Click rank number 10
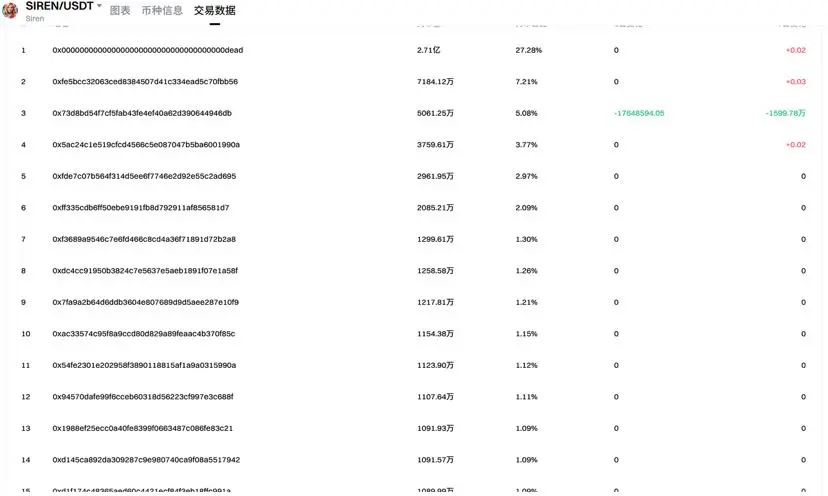Image resolution: width=828 pixels, height=496 pixels. (25, 333)
